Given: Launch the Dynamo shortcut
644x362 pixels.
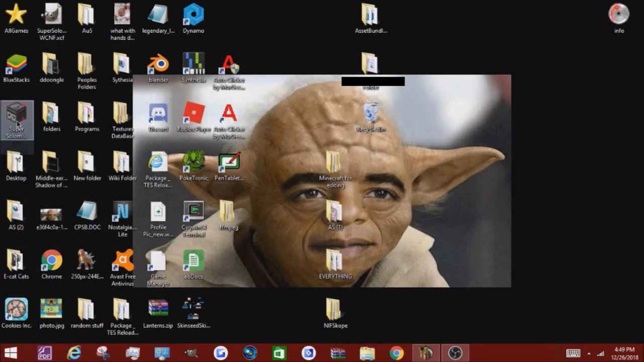Looking at the screenshot, I should [x=193, y=19].
